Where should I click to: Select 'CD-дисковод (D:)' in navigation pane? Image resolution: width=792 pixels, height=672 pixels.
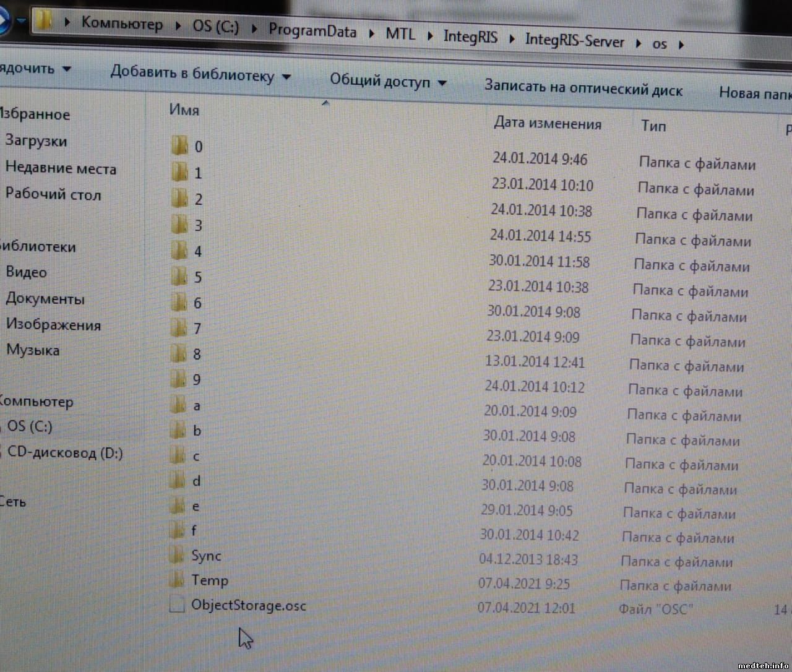point(65,453)
